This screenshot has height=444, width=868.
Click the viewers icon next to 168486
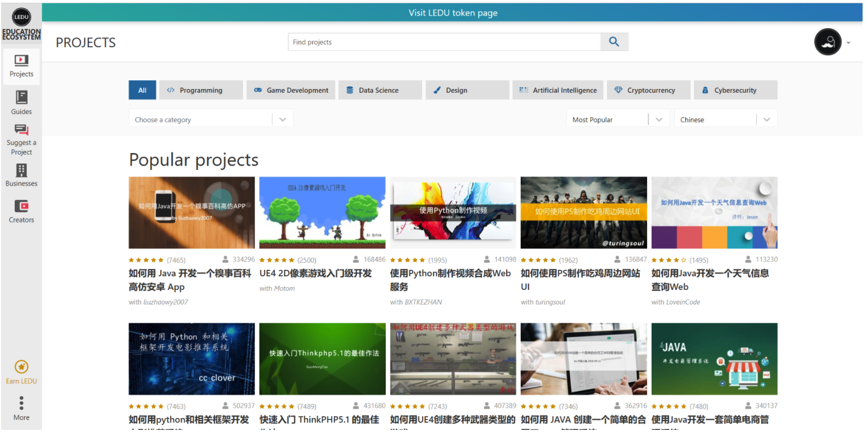pyautogui.click(x=356, y=259)
